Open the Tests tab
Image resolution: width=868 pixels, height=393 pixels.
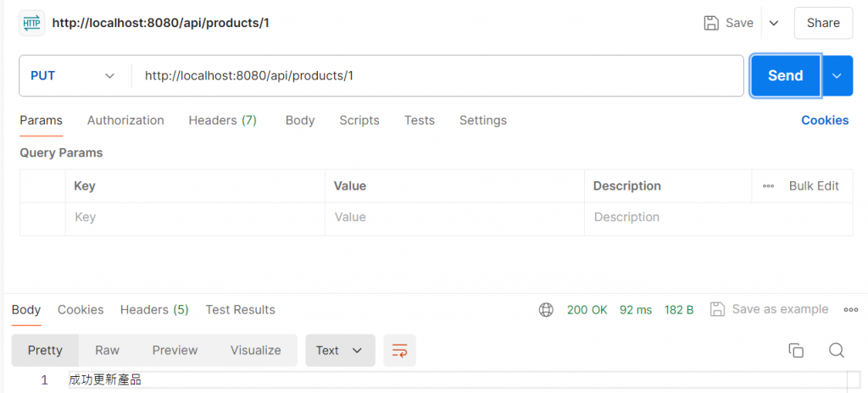[x=419, y=120]
